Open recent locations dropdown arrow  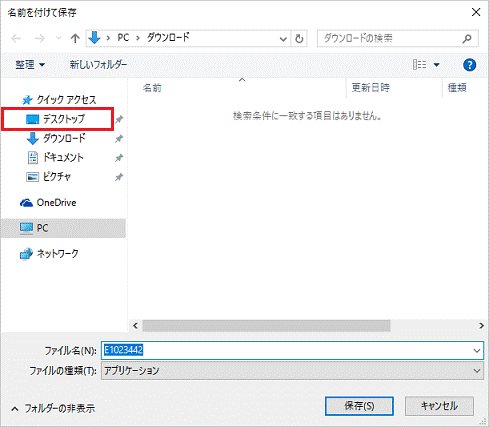point(59,38)
